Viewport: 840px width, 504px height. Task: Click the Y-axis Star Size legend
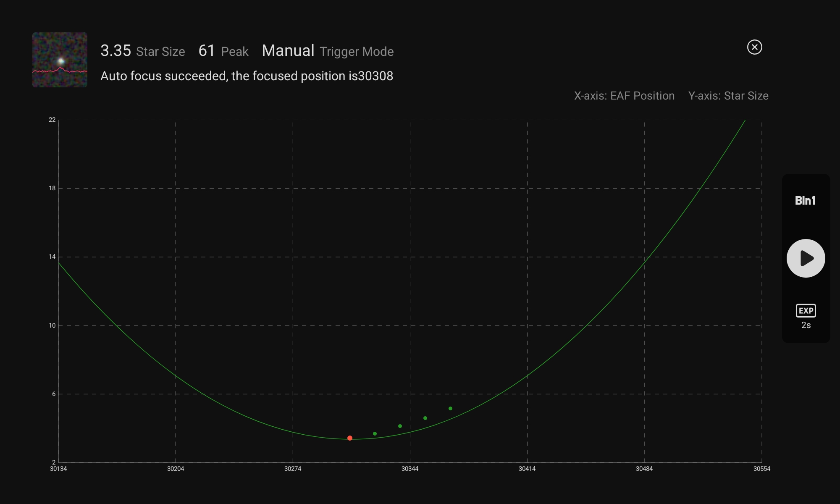(728, 96)
